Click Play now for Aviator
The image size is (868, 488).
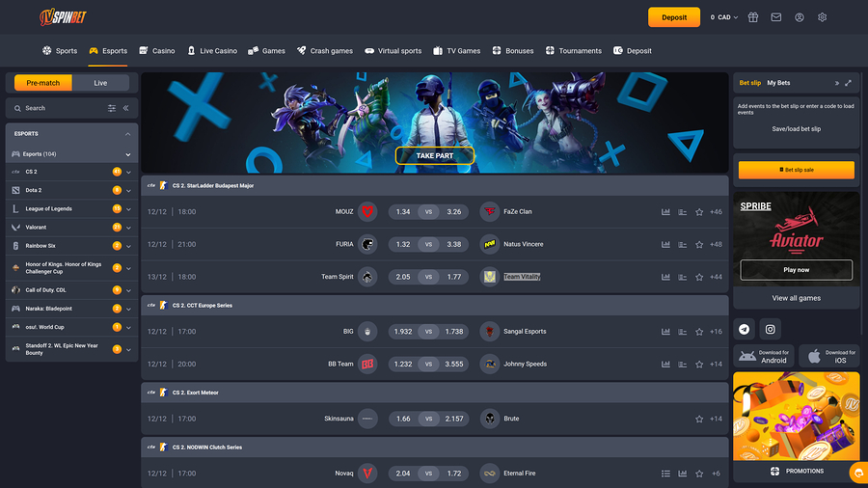click(797, 270)
